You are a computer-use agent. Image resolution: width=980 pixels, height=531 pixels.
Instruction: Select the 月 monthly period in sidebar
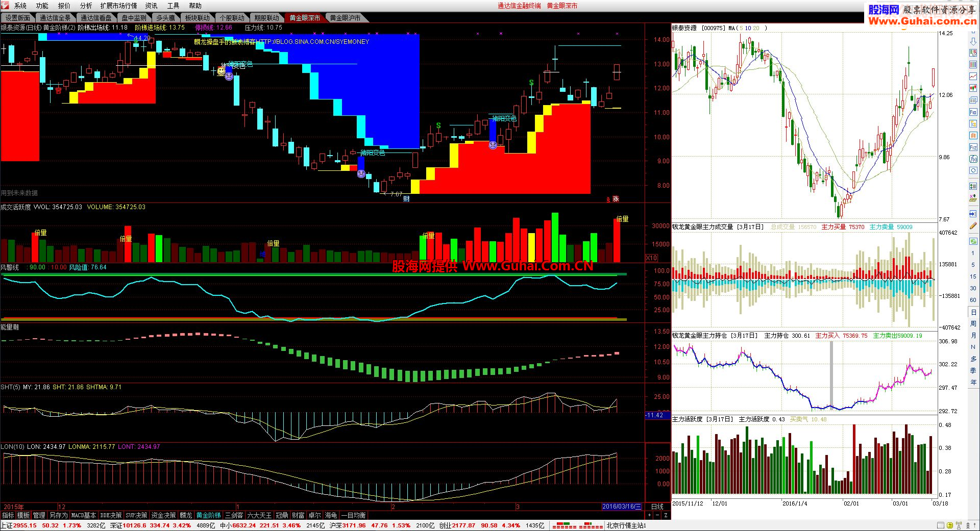[973, 335]
